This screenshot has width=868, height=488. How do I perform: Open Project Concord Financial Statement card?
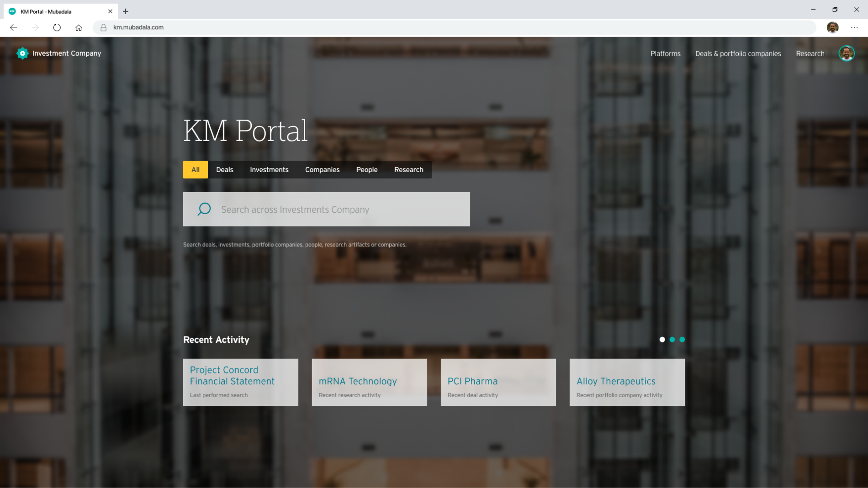240,382
